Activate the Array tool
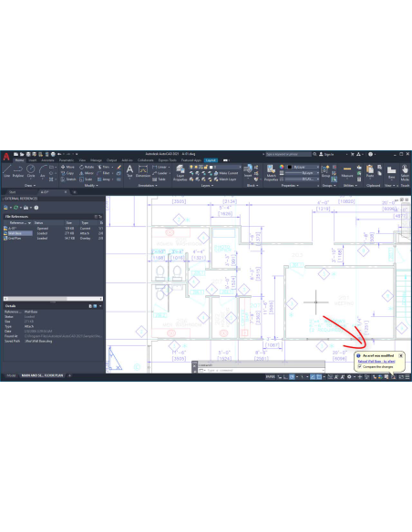The image size is (412, 532). click(104, 179)
